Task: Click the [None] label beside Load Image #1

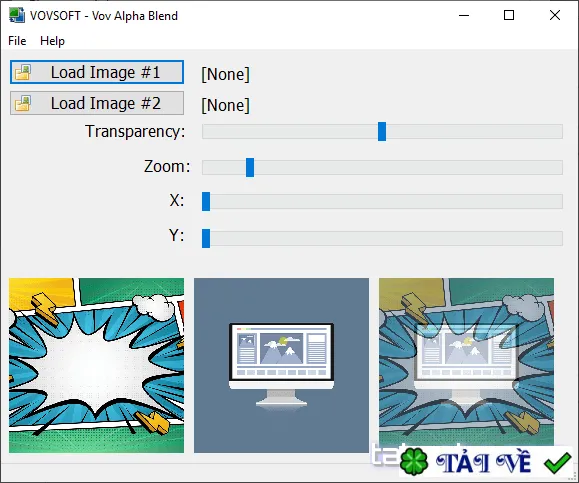Action: pos(225,74)
